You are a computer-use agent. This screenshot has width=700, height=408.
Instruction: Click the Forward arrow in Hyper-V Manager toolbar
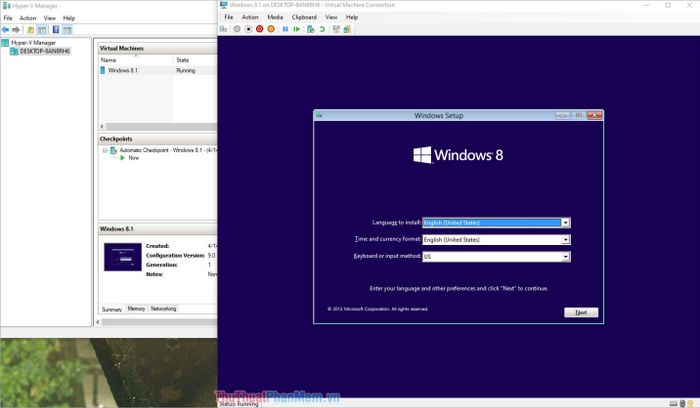16,30
